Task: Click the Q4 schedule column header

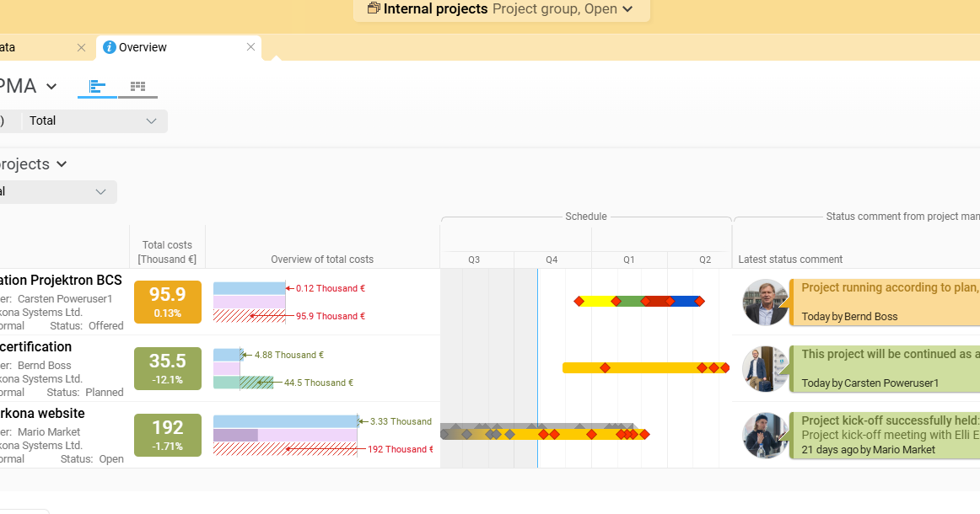Action: click(x=552, y=260)
